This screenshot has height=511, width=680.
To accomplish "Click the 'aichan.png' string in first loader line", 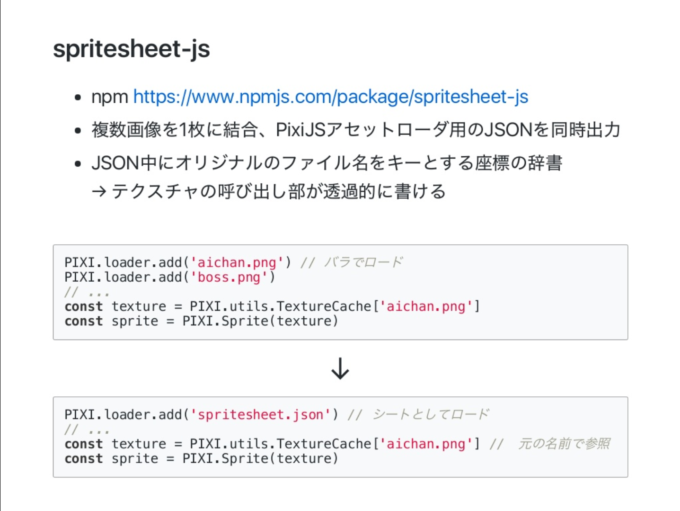I will point(237,262).
